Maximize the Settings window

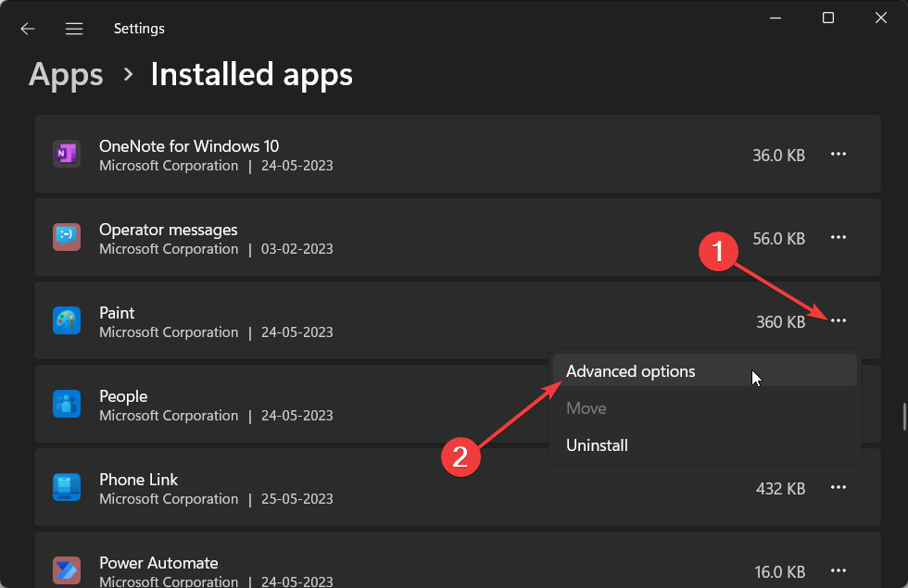pos(828,18)
